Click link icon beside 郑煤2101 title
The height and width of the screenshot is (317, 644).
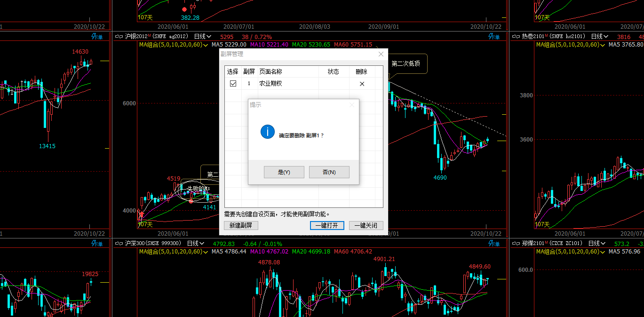516,244
